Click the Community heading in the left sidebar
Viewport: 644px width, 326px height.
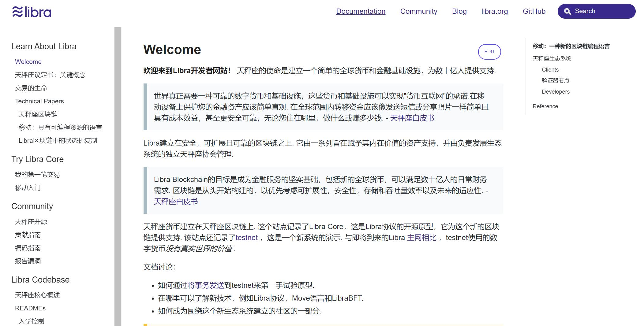[x=32, y=206]
